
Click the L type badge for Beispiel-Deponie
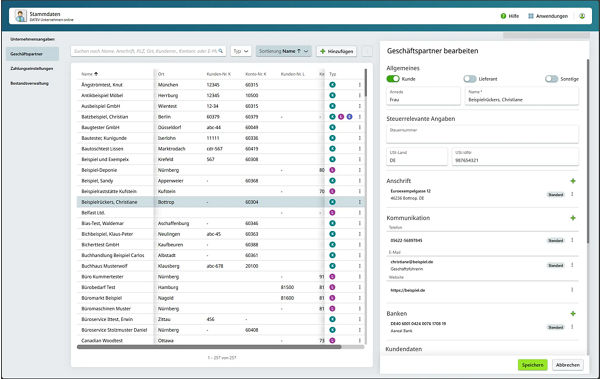point(332,170)
